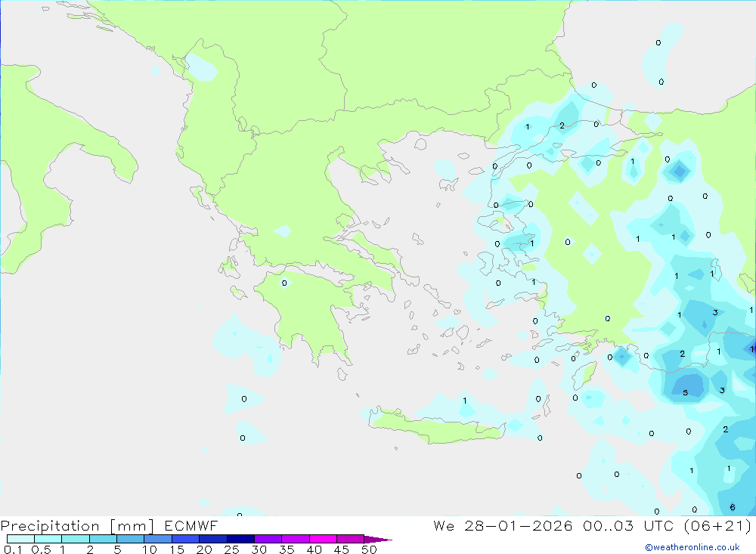This screenshot has width=756, height=554.
Task: Click the "5" precipitation value on the map
Action: [685, 392]
